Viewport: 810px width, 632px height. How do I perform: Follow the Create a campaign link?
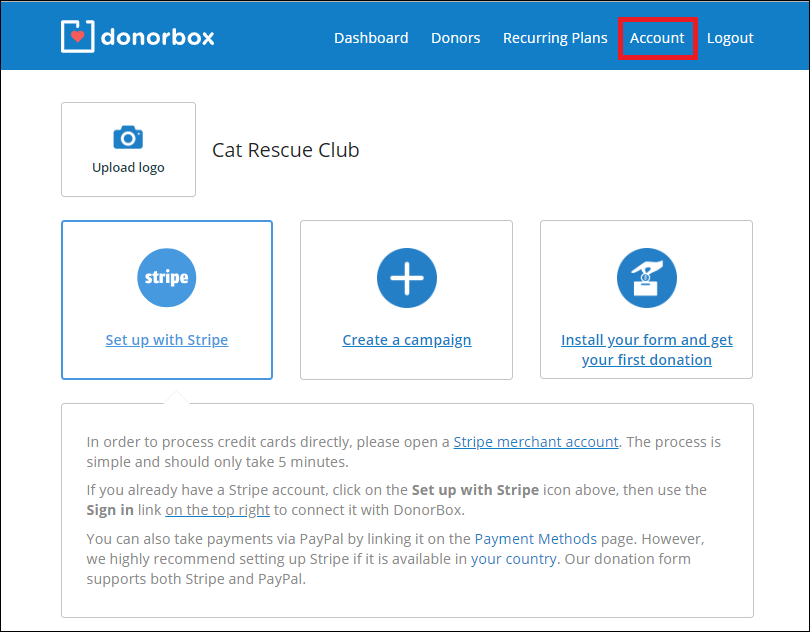pyautogui.click(x=407, y=340)
